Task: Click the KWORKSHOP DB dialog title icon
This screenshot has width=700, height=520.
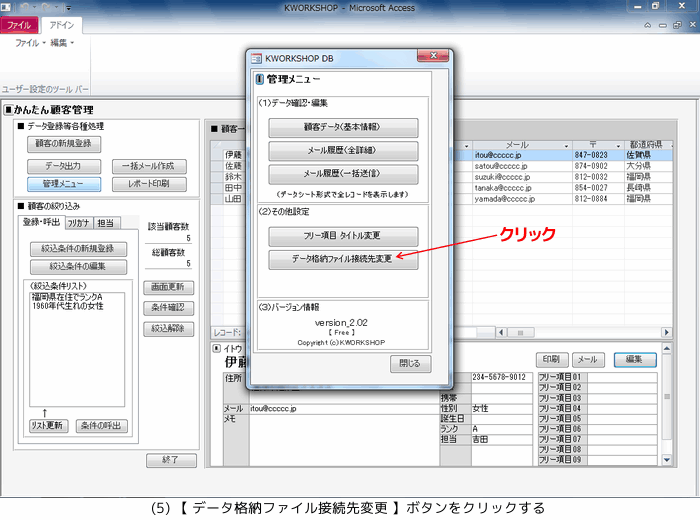Action: point(256,58)
